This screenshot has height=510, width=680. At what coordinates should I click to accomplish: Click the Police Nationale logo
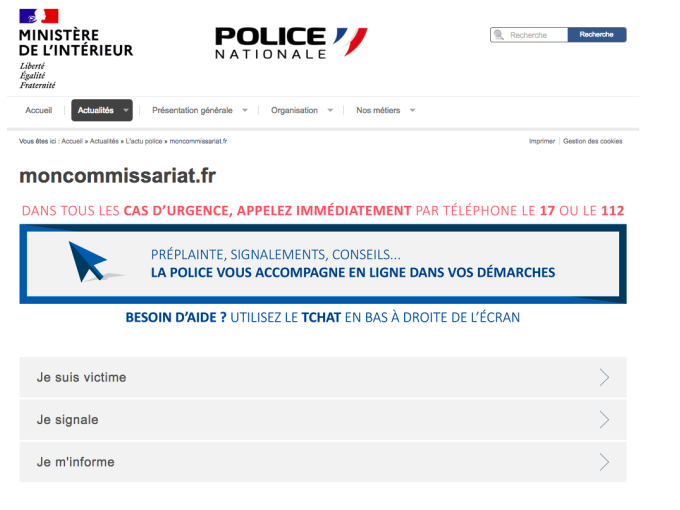pyautogui.click(x=291, y=42)
